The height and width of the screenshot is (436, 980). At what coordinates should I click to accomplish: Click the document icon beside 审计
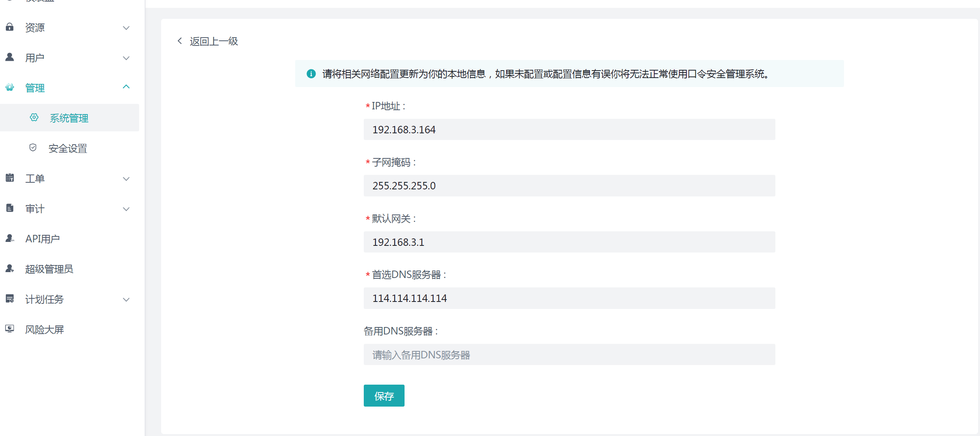(10, 208)
